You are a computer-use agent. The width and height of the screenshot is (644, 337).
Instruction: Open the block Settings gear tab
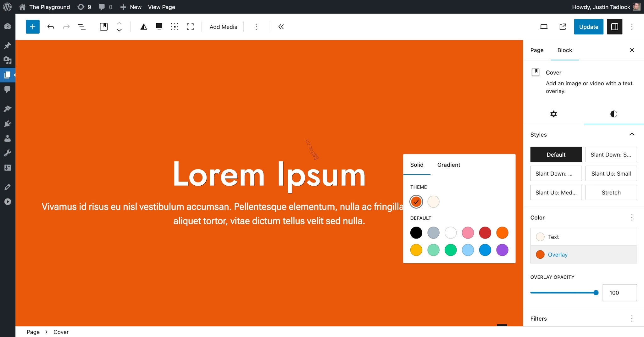pyautogui.click(x=553, y=114)
